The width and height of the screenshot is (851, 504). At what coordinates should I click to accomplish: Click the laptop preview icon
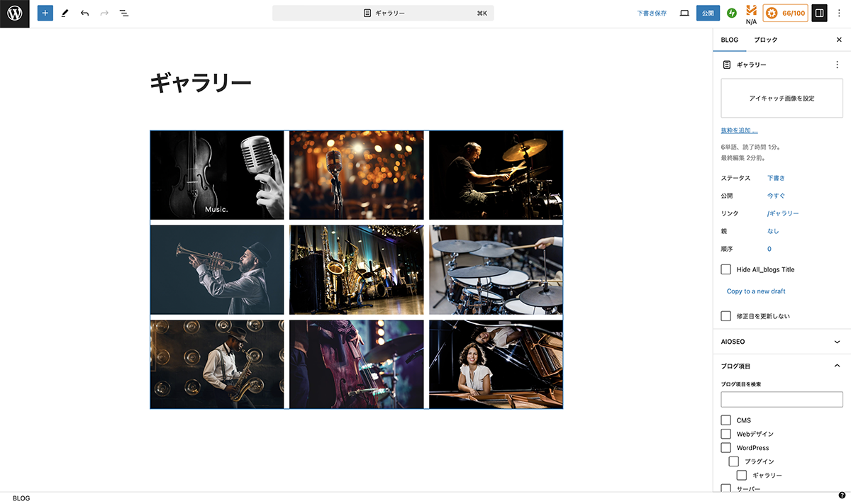[684, 13]
